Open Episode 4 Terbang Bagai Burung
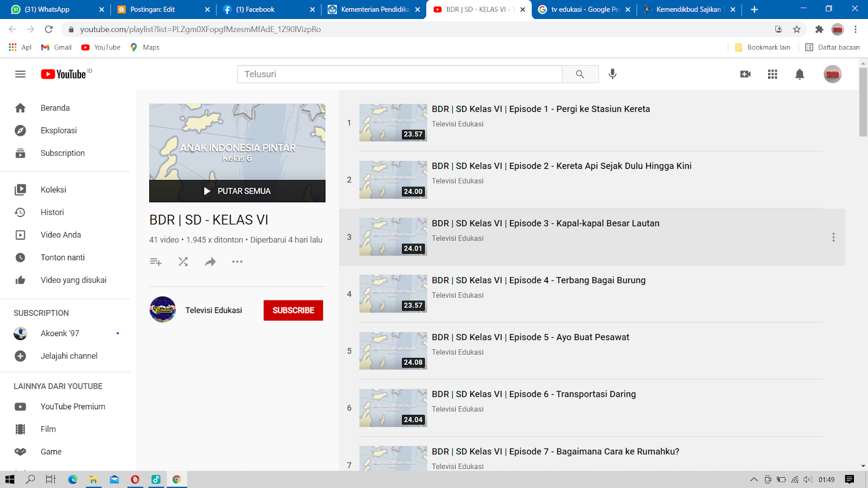The height and width of the screenshot is (488, 868). pos(539,280)
